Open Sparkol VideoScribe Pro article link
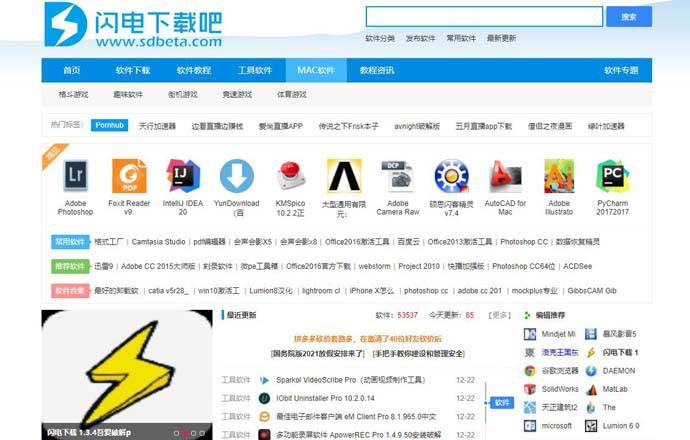Viewport: 690px width, 440px height. 351,380
